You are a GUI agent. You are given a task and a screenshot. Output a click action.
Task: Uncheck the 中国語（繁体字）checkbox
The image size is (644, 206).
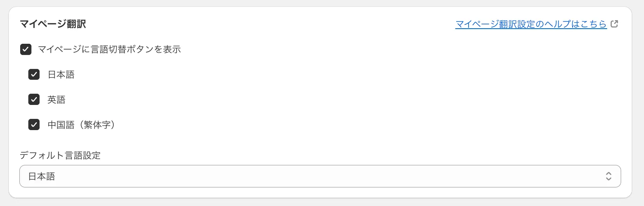click(34, 125)
